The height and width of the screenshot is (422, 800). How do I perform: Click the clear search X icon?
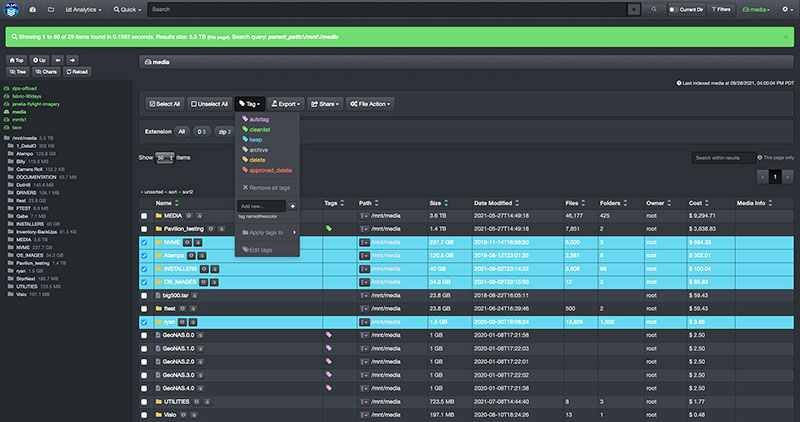[633, 9]
